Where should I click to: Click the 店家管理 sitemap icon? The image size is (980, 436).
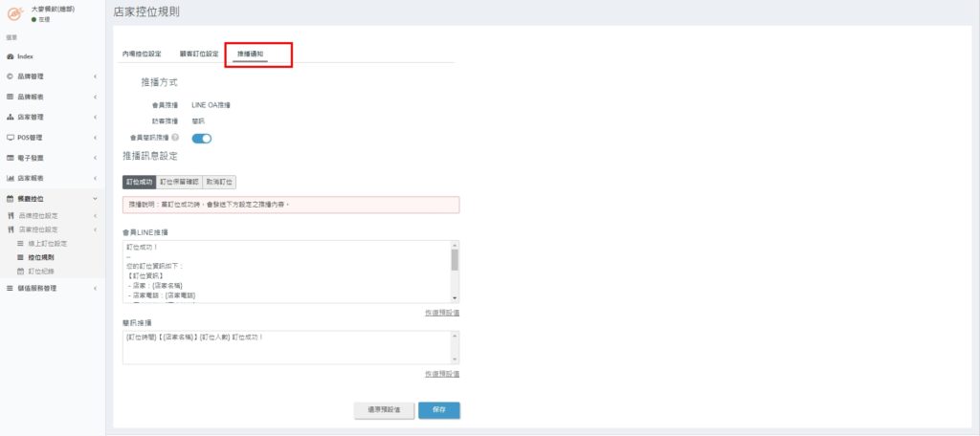click(x=10, y=118)
